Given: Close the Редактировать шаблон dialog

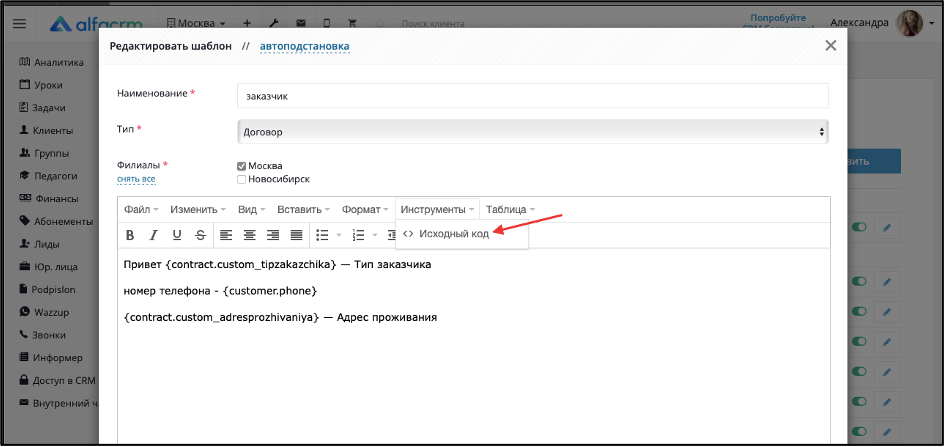Looking at the screenshot, I should [830, 46].
